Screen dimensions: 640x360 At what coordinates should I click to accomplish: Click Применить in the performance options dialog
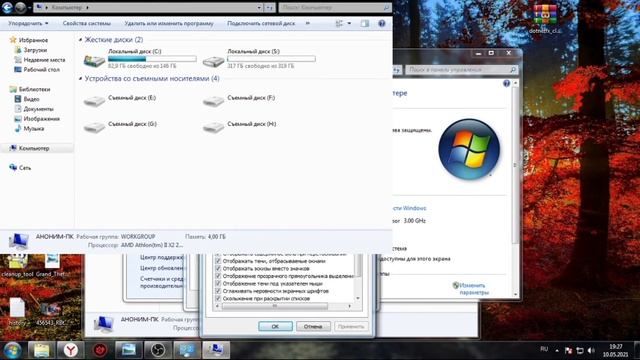coord(351,326)
